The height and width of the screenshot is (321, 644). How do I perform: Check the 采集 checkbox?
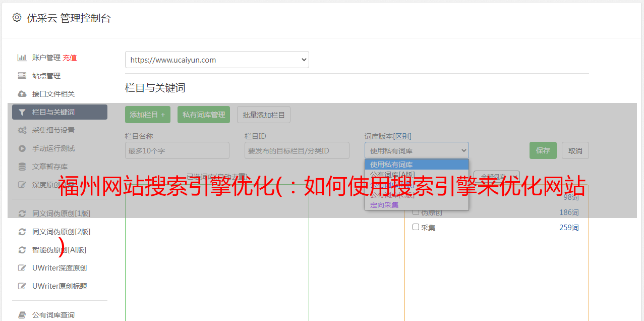click(x=416, y=227)
